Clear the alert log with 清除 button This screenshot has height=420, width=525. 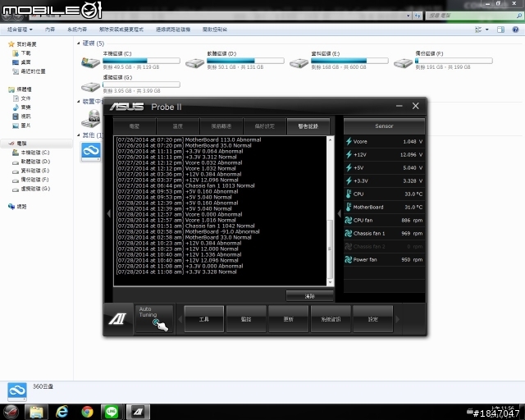310,296
